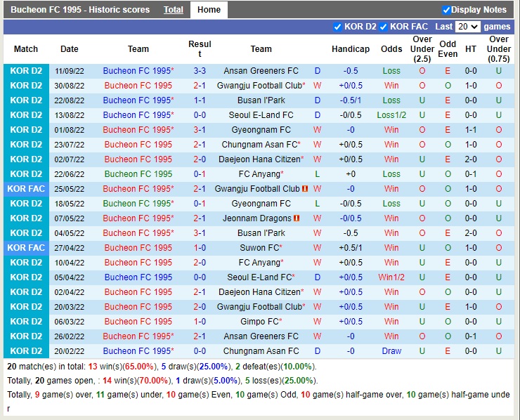Click Bucheon FC 1995 on 22/06/22 row
520x420 pixels.
click(138, 174)
